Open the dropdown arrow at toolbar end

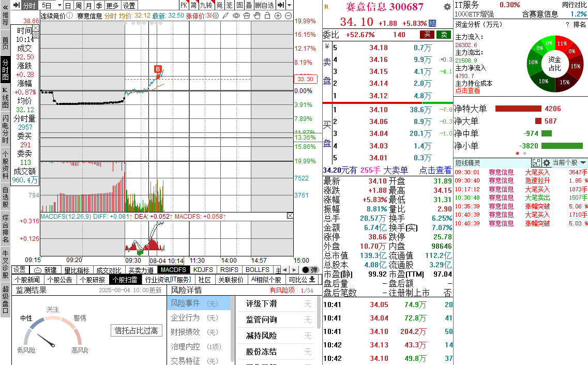289,5
